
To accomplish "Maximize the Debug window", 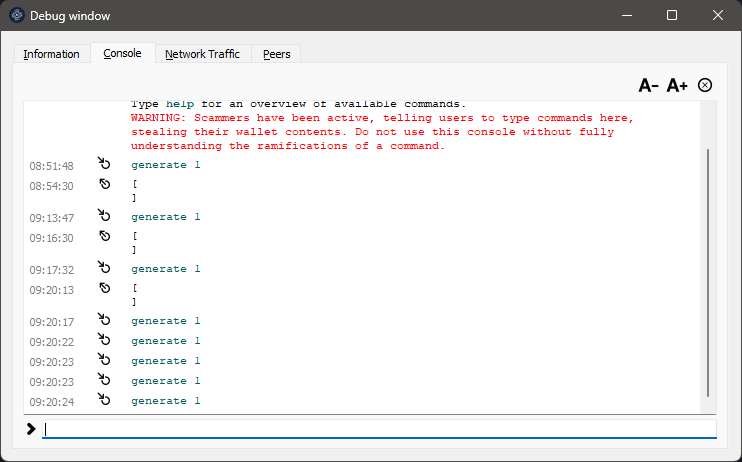I will tap(672, 16).
